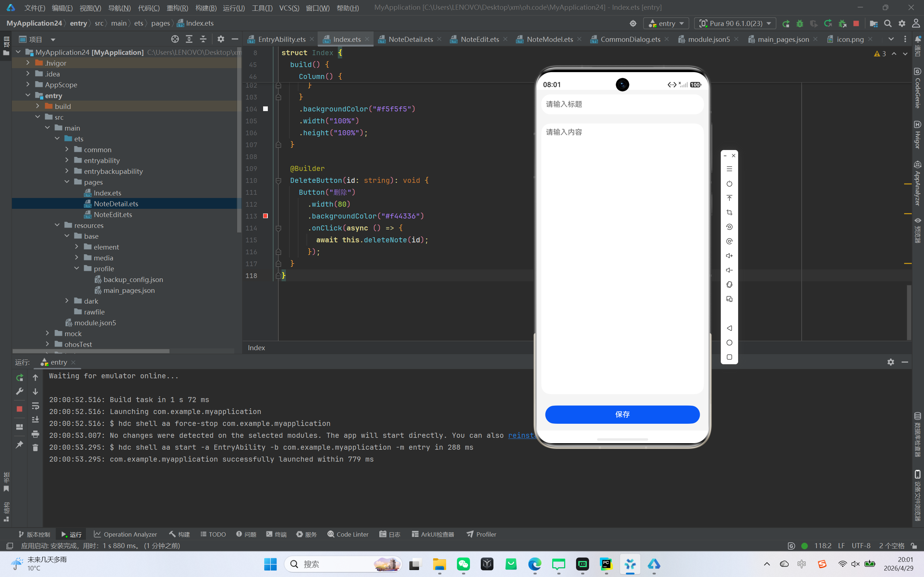Toggle the pin tab icon in run panel
This screenshot has height=577, width=924.
(x=19, y=445)
